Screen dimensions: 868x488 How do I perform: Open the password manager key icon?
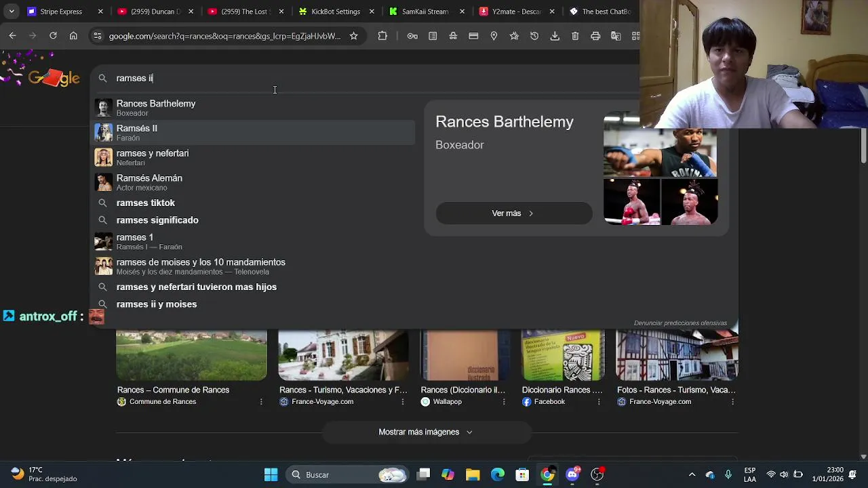[x=412, y=36]
